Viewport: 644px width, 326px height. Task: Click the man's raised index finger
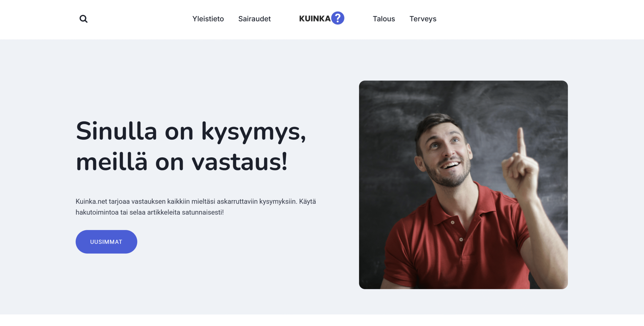coord(521,142)
